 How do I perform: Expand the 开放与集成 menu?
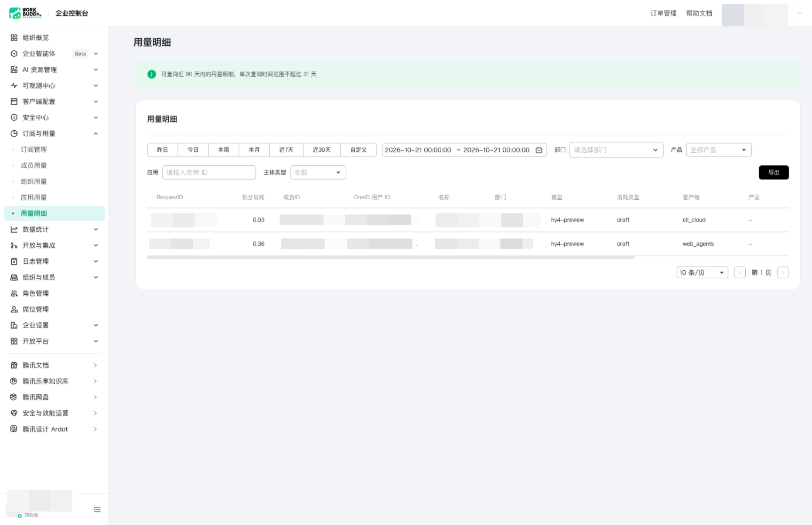[96, 245]
